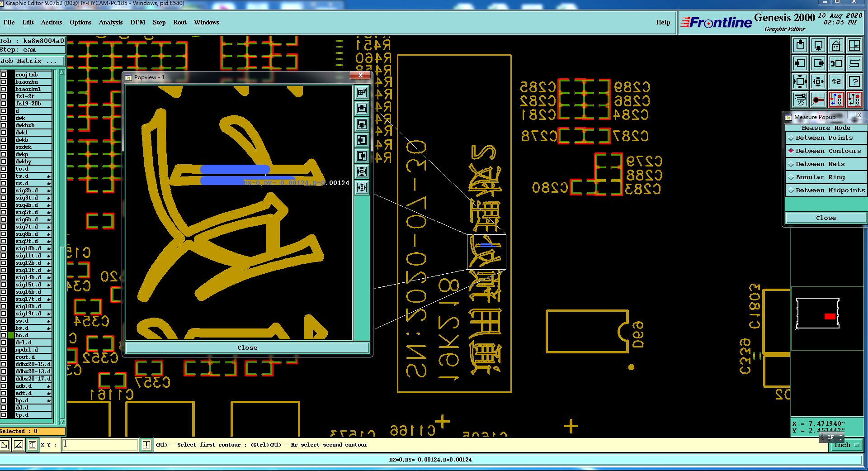This screenshot has height=471, width=868.
Task: Click the top icon in the Popview toolbar
Action: tap(362, 93)
